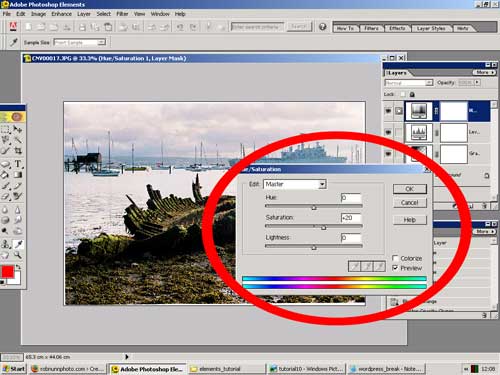Click the first eyedropper in the Hue/Saturation dialog

[355, 266]
